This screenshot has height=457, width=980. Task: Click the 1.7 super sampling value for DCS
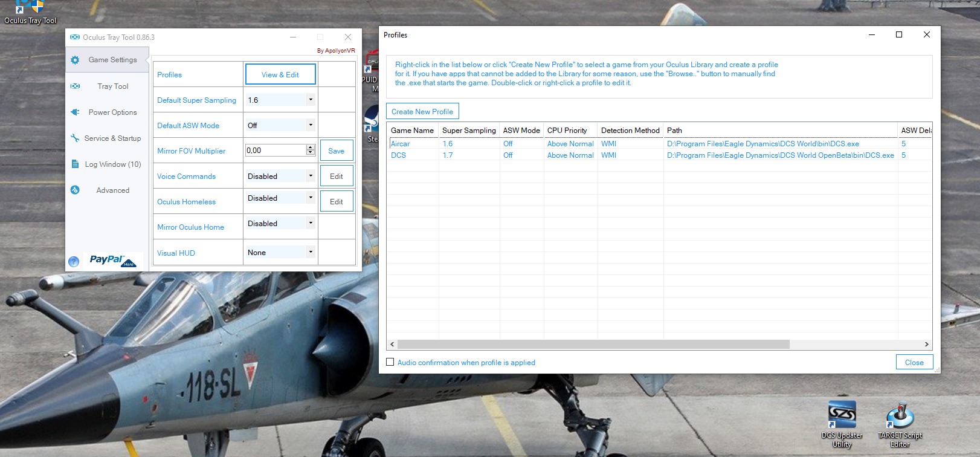pos(448,155)
